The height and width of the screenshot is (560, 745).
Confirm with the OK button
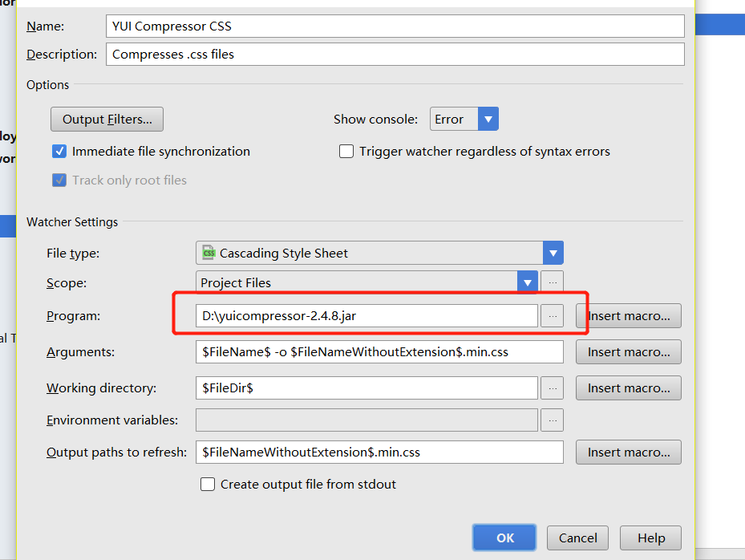(504, 538)
